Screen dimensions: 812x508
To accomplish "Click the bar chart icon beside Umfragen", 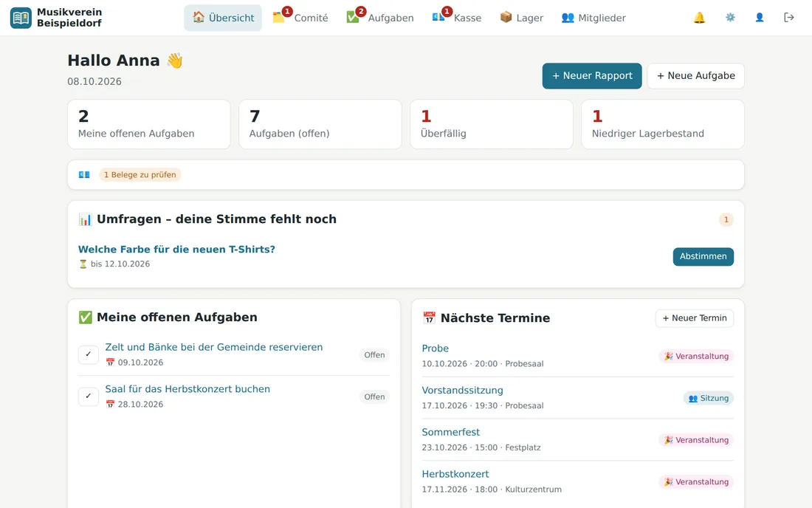I will pyautogui.click(x=85, y=219).
